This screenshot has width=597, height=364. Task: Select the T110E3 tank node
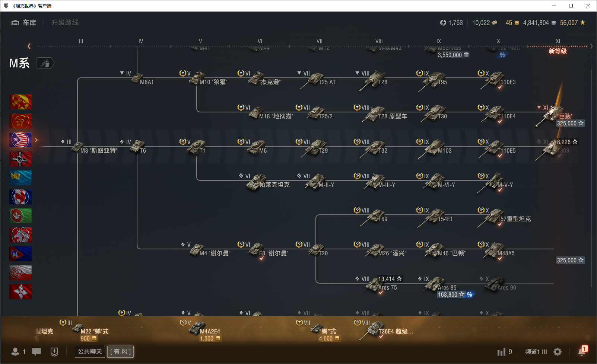(x=497, y=80)
